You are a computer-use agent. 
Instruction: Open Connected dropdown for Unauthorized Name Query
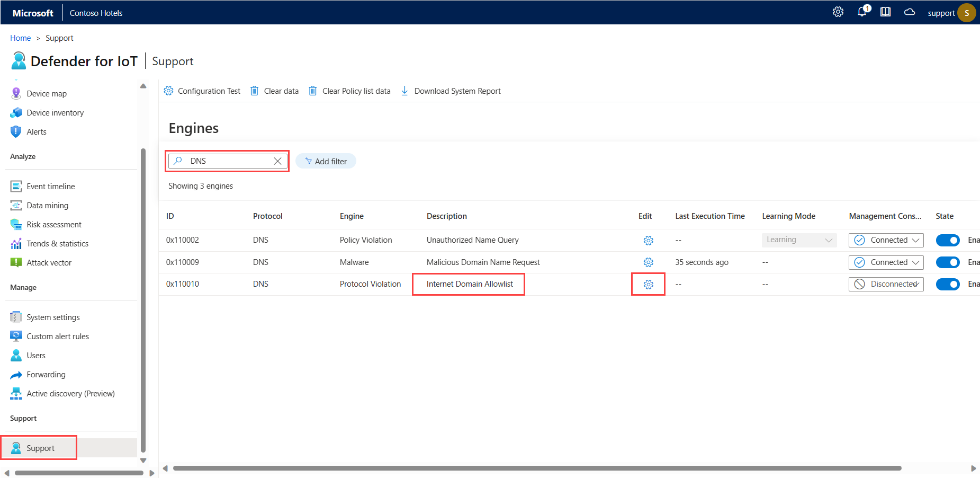(886, 240)
